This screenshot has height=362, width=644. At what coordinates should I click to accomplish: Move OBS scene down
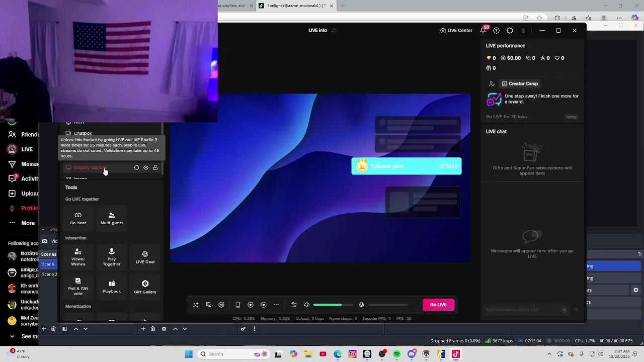point(86,329)
